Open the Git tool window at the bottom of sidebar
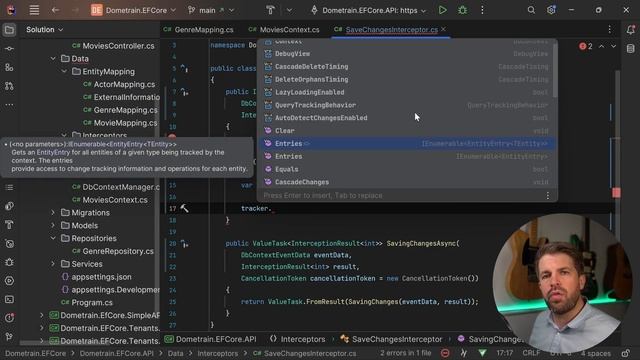The image size is (640, 360). click(9, 337)
